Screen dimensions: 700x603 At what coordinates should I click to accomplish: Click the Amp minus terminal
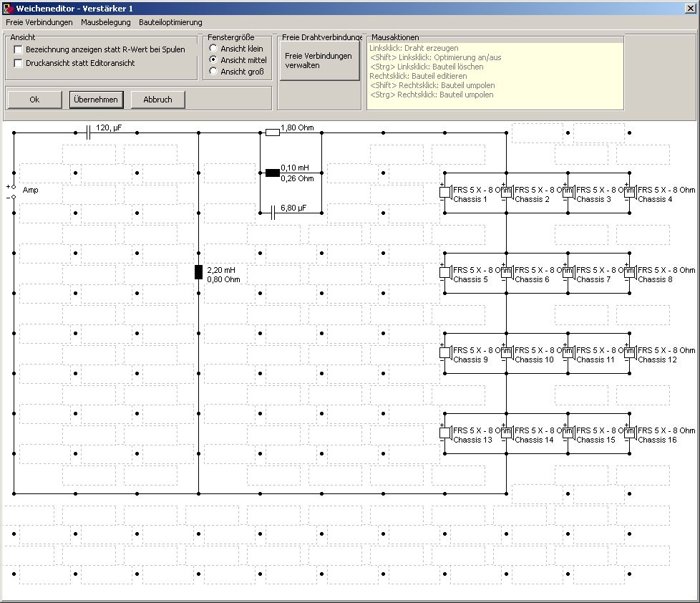point(14,197)
